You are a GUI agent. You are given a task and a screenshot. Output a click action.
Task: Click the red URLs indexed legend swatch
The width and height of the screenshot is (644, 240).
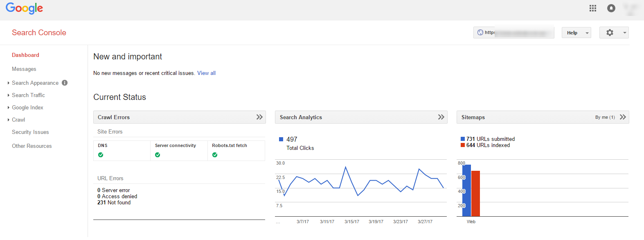[463, 145]
